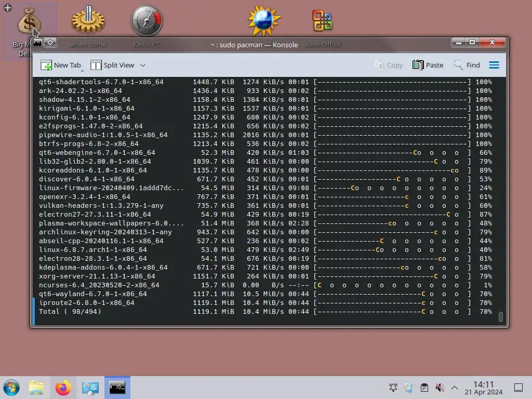Image resolution: width=532 pixels, height=399 pixels.
Task: Select the KevinOffice desktop icon
Action: click(x=322, y=20)
